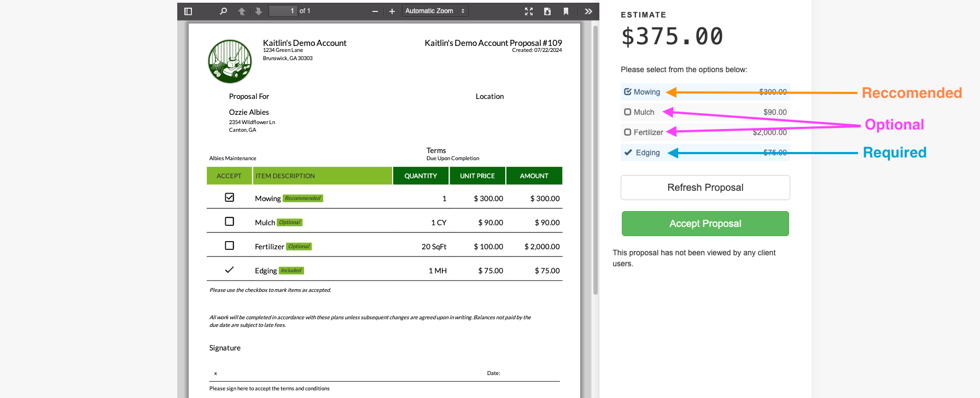Viewport: 980px width, 398px height.
Task: Switch to presentation fullscreen mode
Action: click(529, 11)
